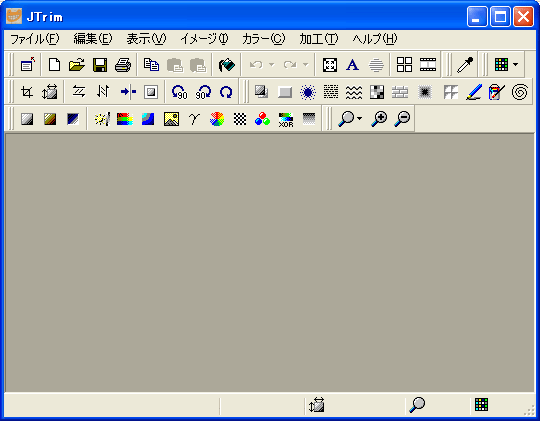Open the カラー(C) menu
This screenshot has width=540, height=421.
point(263,39)
